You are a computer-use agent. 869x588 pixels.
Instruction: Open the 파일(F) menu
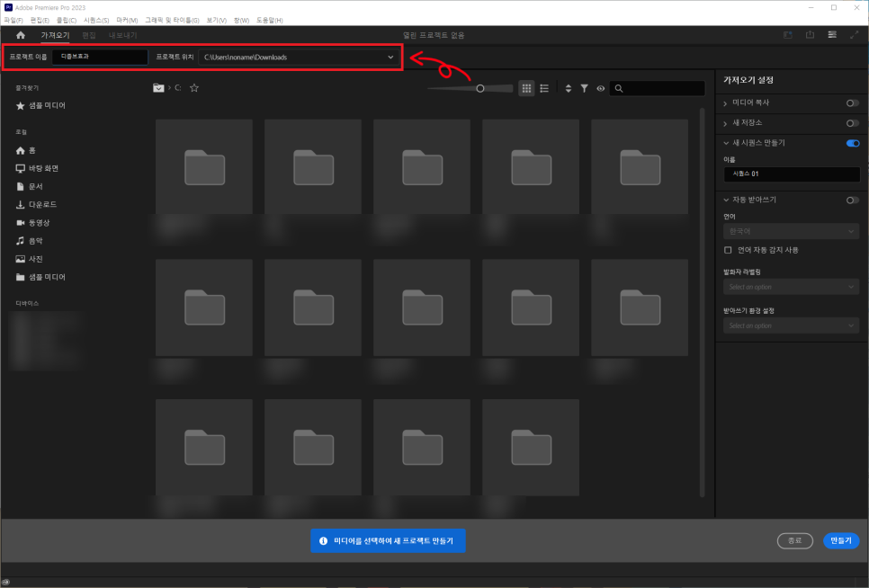coord(13,20)
